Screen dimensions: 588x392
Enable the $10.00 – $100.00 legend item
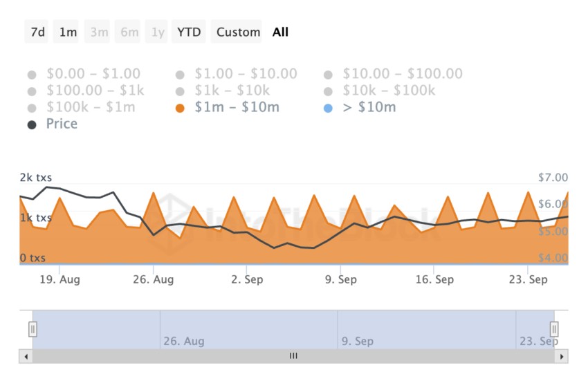coord(394,74)
